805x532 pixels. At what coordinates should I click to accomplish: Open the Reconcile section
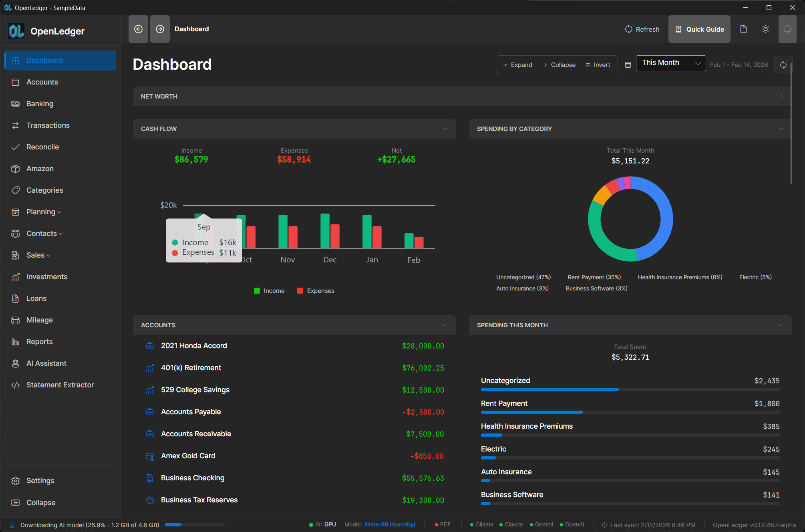click(42, 147)
